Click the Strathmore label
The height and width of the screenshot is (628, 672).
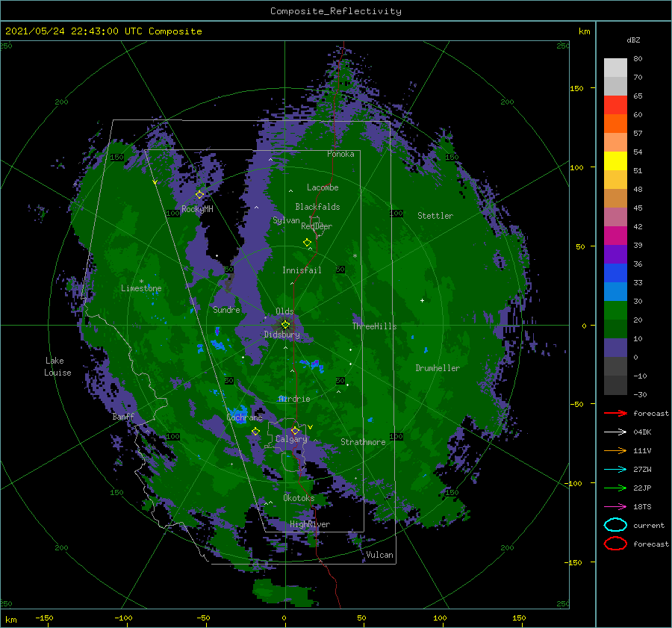coord(363,442)
